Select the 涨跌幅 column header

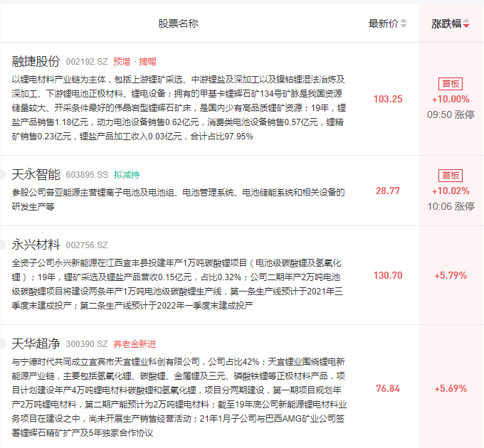(x=446, y=23)
